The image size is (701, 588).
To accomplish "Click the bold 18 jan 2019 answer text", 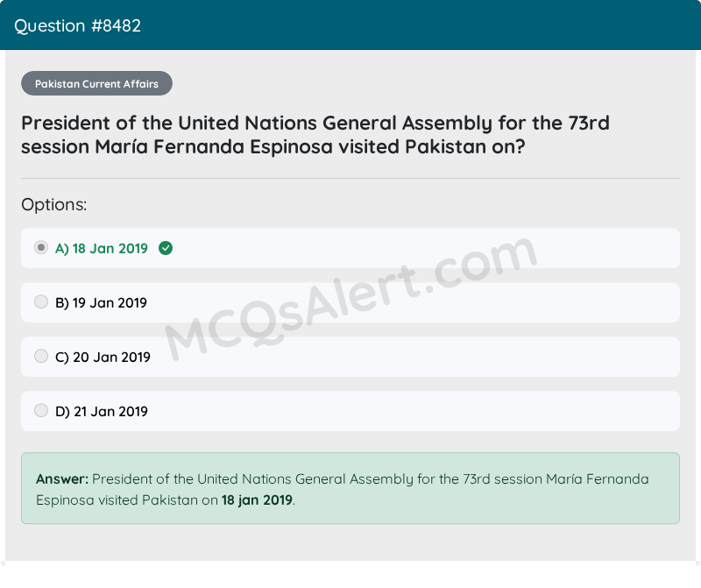I will (257, 499).
